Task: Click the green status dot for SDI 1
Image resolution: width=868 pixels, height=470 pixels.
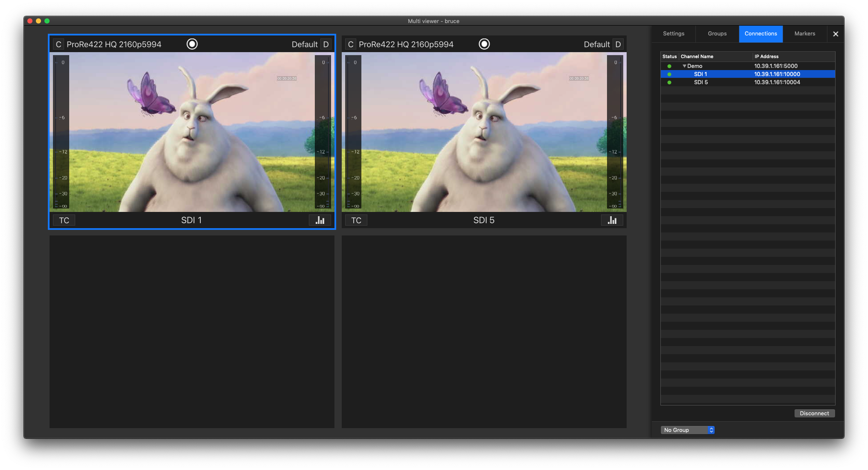Action: click(x=669, y=74)
